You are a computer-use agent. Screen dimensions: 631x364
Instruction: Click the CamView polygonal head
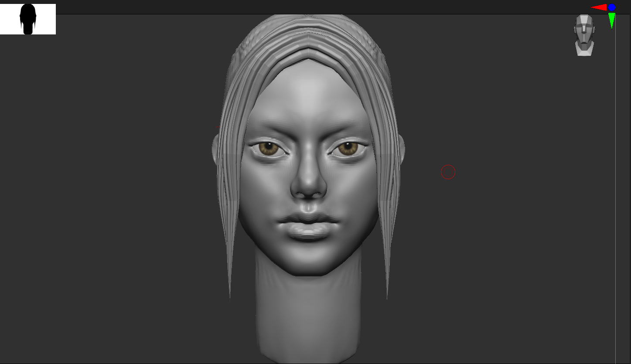coord(584,35)
